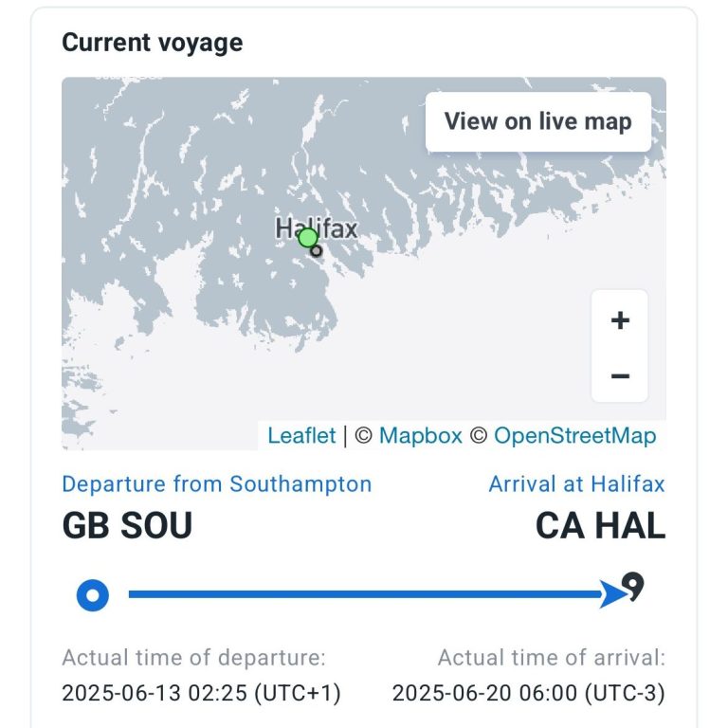728x728 pixels.
Task: Open the Mapbox attribution link
Action: (421, 435)
